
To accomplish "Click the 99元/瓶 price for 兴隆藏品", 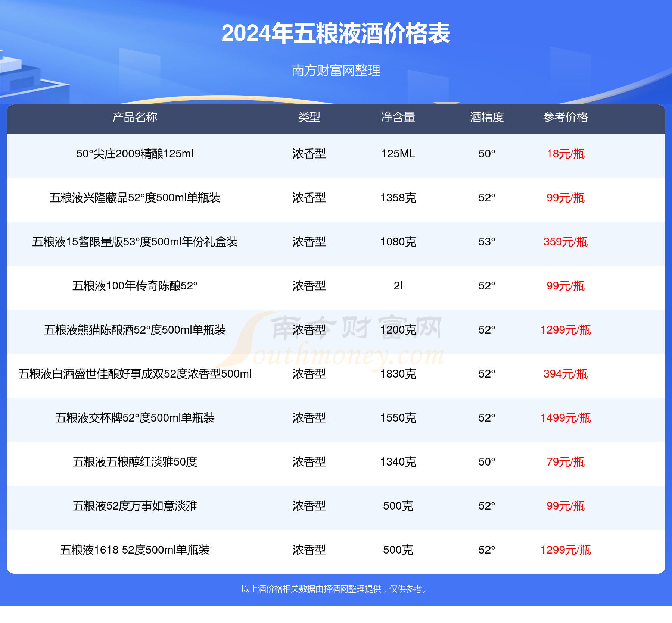I will click(x=566, y=198).
